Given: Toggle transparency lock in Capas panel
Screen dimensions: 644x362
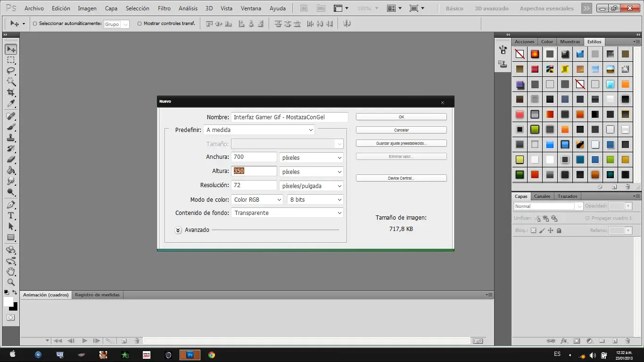Looking at the screenshot, I should tap(533, 230).
